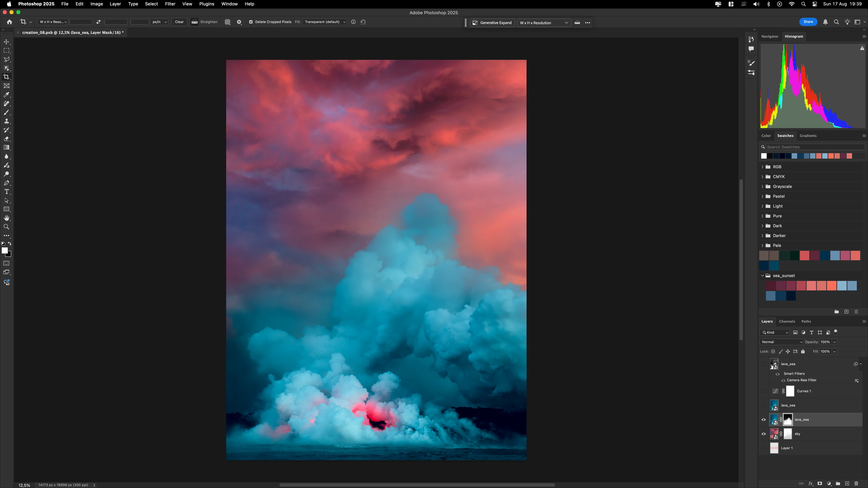Hide the sky layer
The height and width of the screenshot is (488, 868).
click(x=764, y=434)
